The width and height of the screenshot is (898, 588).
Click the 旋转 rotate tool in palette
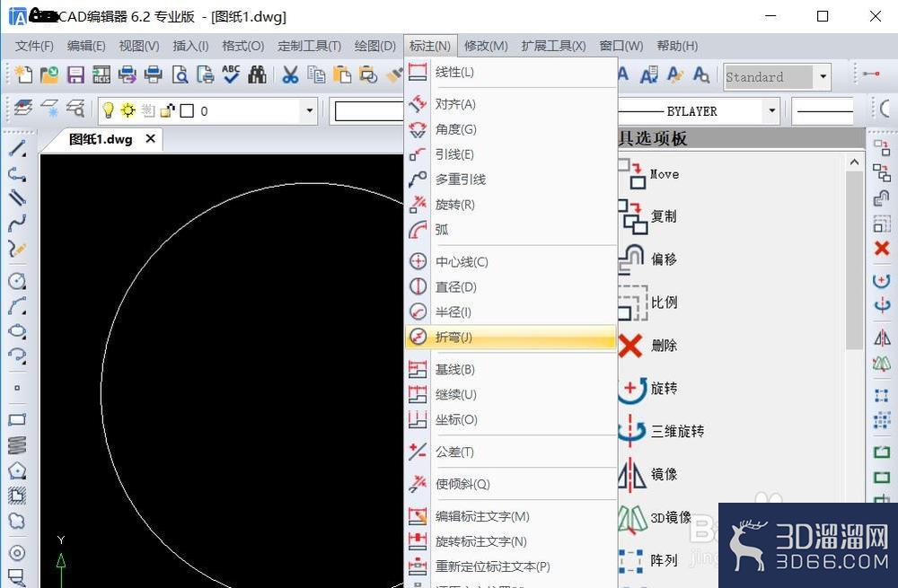633,388
